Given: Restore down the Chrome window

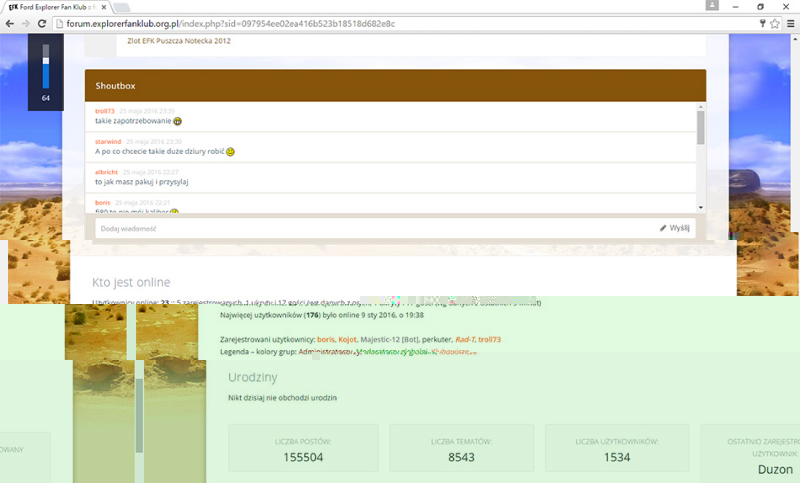Looking at the screenshot, I should pyautogui.click(x=760, y=7).
